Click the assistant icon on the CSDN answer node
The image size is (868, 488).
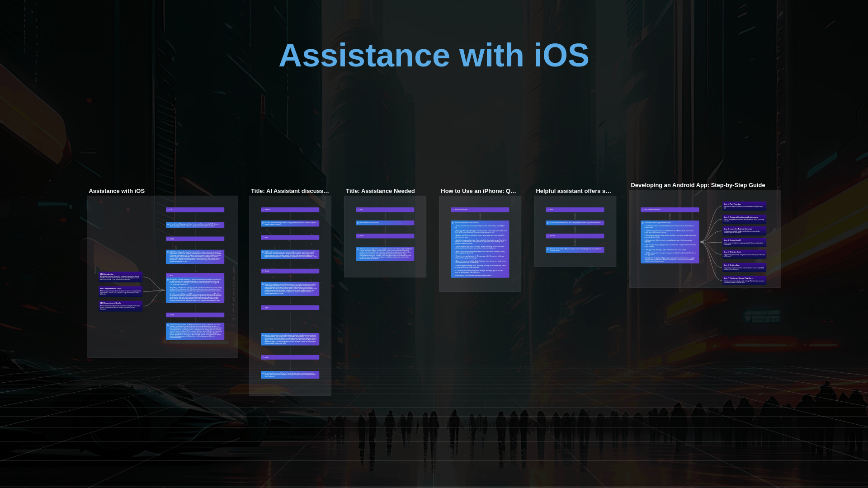tap(168, 252)
